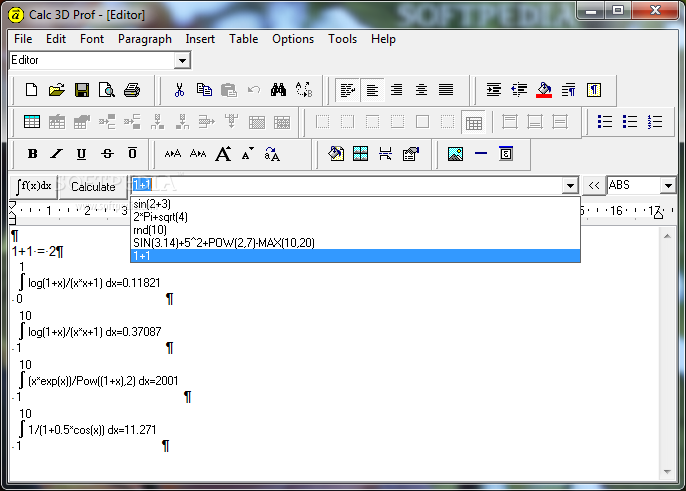Increase character spacing icon

[173, 154]
